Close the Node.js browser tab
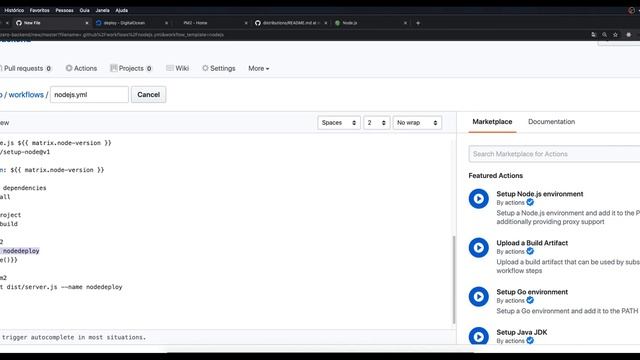This screenshot has height=360, width=640. tap(405, 23)
